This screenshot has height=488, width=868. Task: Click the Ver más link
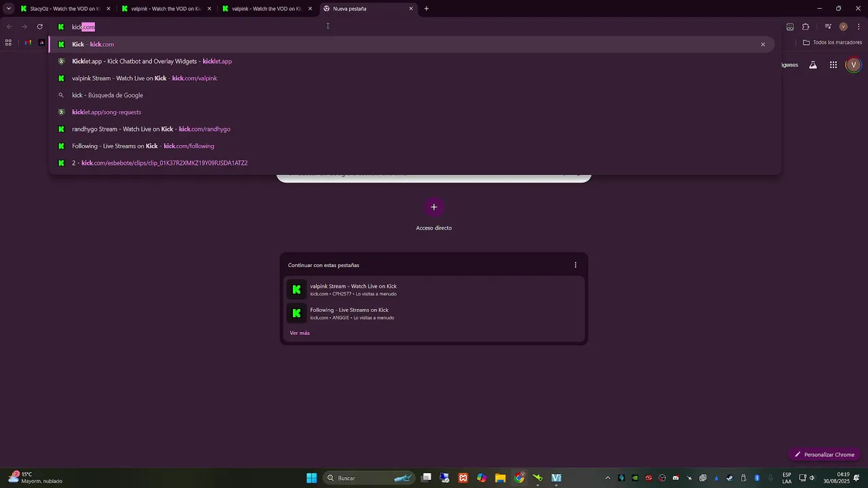300,333
